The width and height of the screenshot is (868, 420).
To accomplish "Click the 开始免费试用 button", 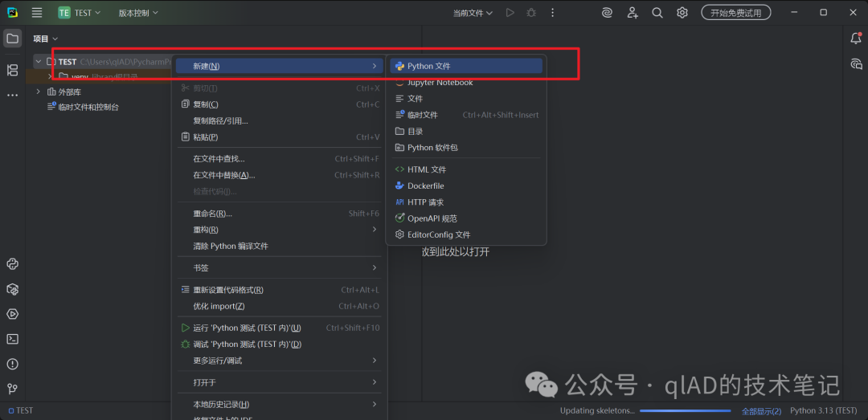I will (x=735, y=13).
